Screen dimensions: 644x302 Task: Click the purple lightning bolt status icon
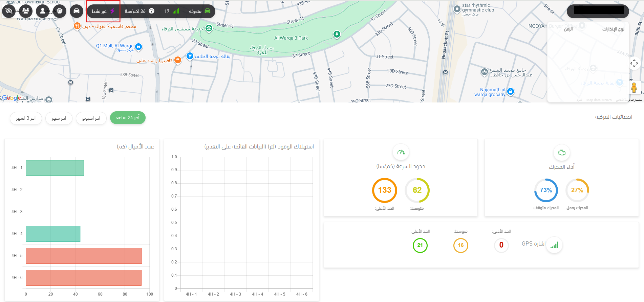coord(112,11)
